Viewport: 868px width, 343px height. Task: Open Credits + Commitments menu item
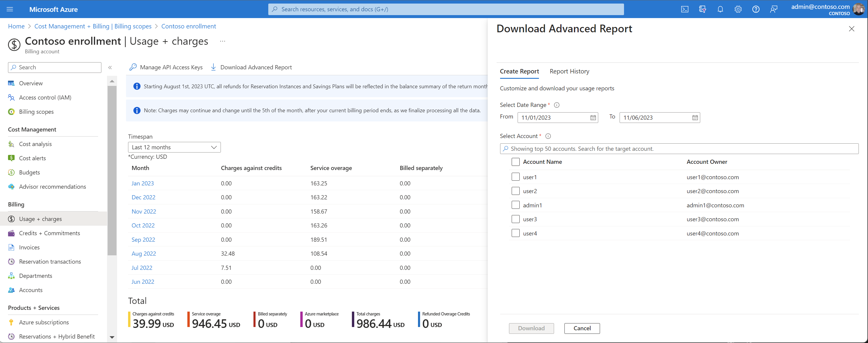tap(49, 233)
